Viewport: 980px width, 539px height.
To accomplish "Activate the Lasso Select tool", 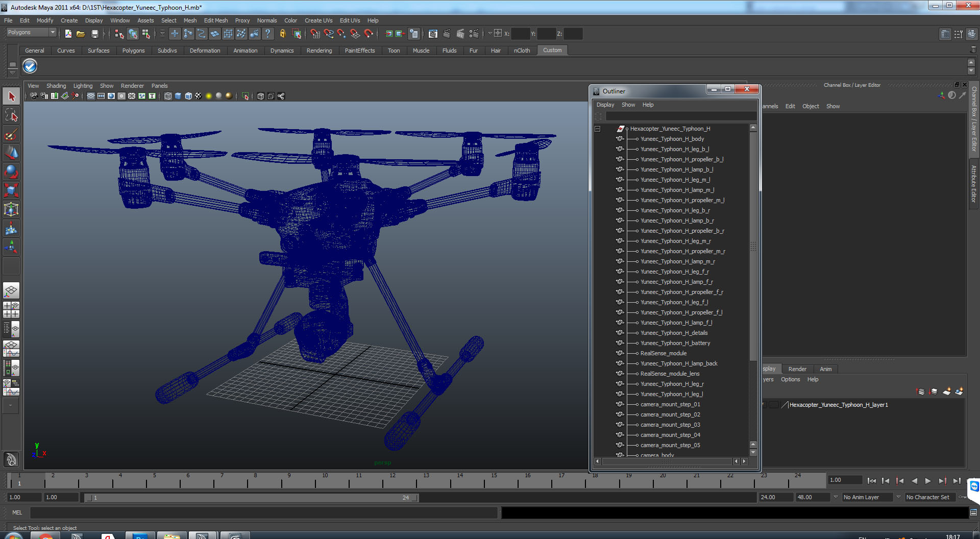I will tap(11, 115).
